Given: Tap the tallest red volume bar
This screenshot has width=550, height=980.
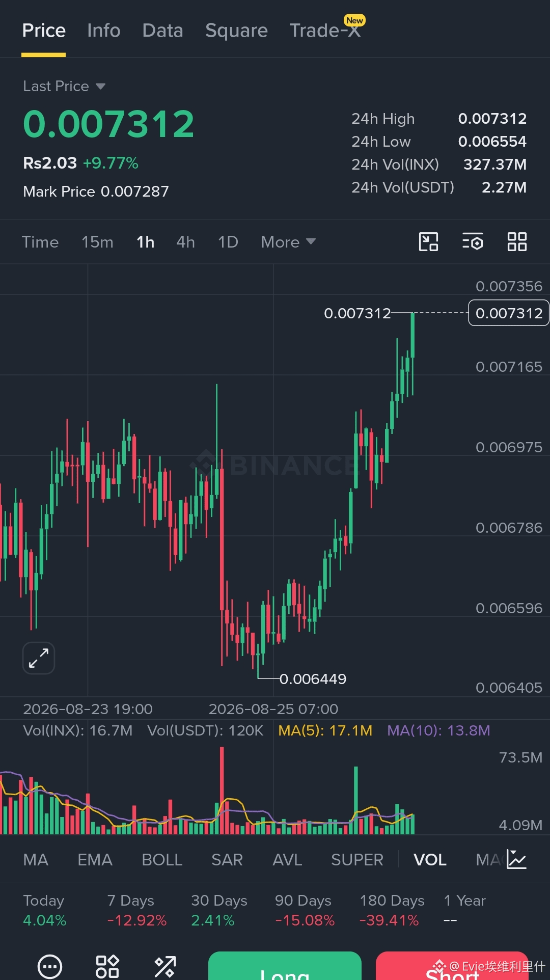Looking at the screenshot, I should coord(222,790).
